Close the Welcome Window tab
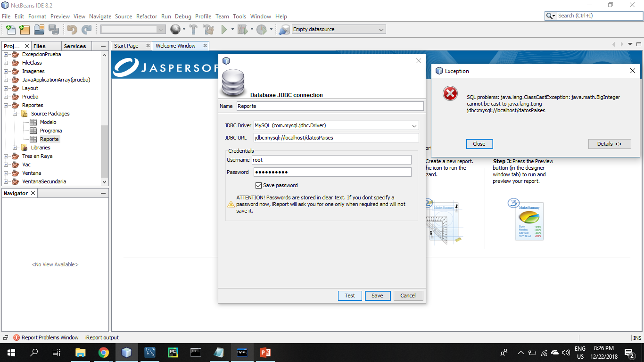Viewport: 644px width, 362px height. (x=205, y=46)
